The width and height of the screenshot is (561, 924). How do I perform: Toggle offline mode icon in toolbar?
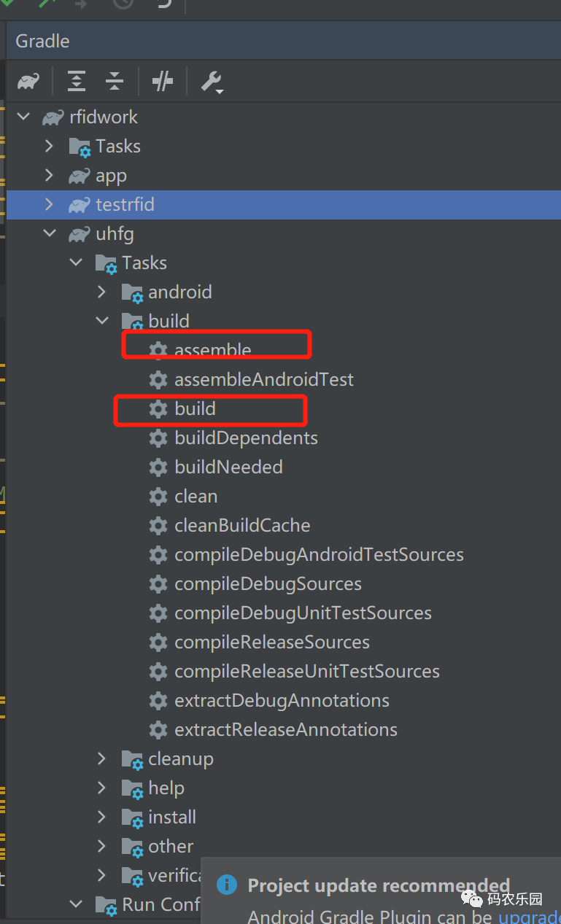tap(163, 81)
